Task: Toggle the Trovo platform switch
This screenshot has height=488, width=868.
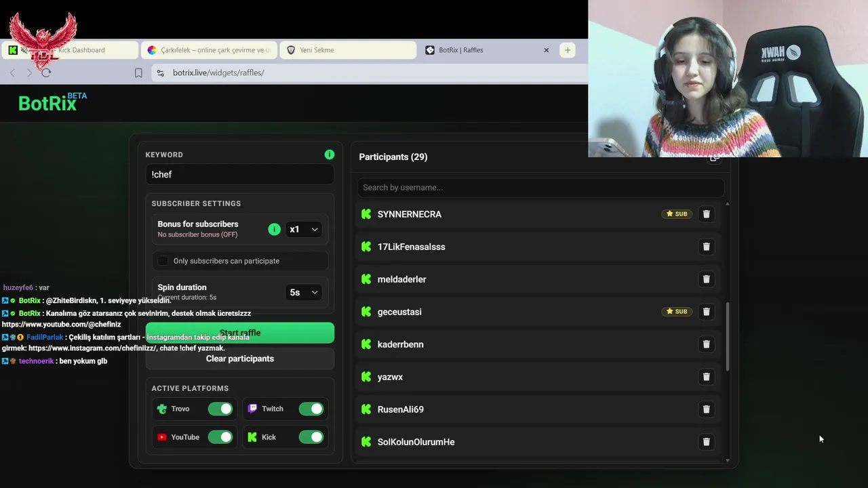Action: [220, 409]
